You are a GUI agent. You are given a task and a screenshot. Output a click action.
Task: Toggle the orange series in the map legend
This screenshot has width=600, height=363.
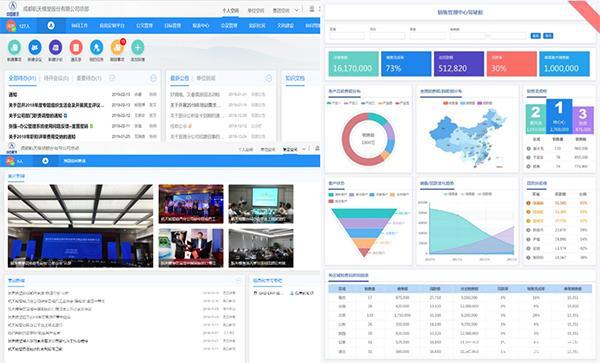[450, 103]
